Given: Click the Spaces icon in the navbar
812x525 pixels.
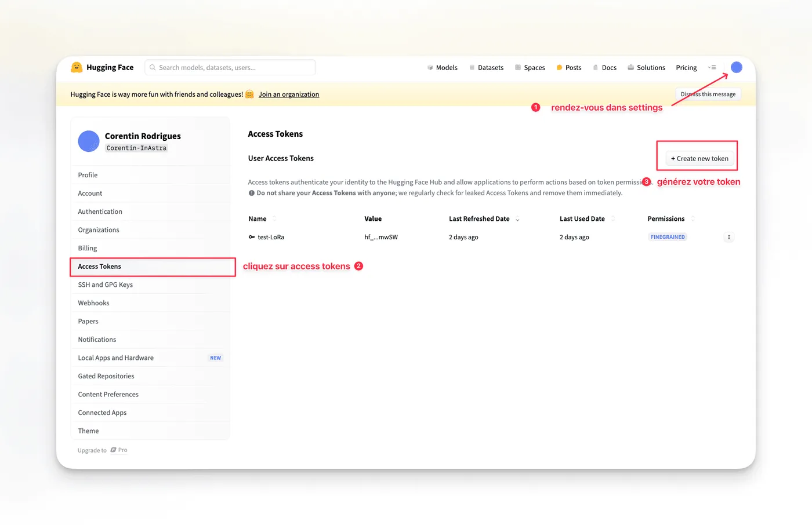Looking at the screenshot, I should [518, 68].
